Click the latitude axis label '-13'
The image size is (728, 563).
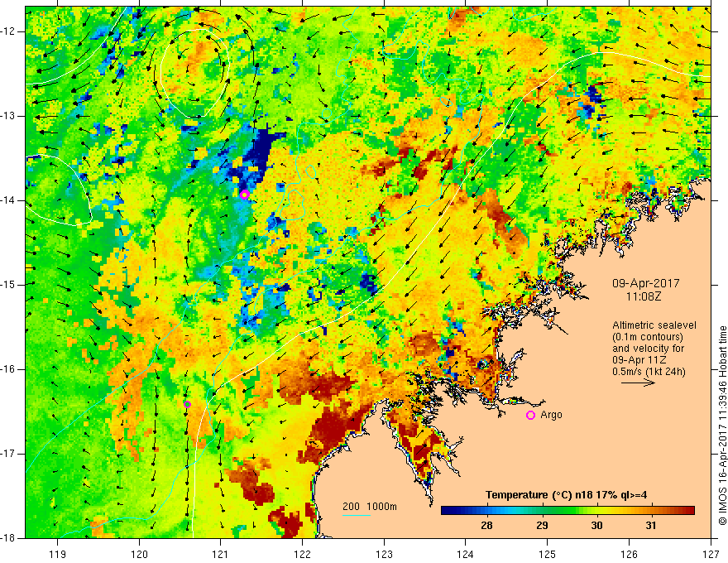point(8,116)
